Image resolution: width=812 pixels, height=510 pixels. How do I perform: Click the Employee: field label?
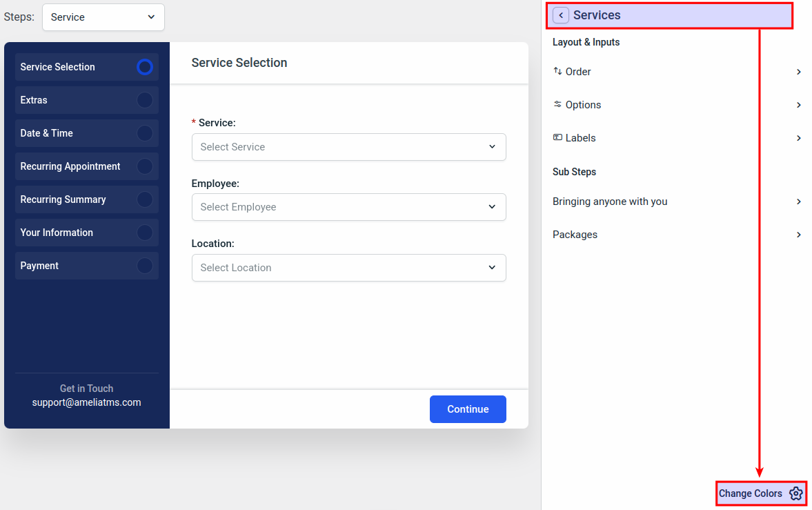tap(215, 184)
